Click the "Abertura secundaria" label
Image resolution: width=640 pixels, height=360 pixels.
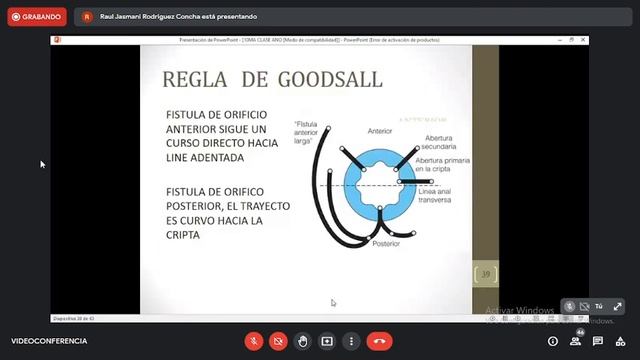click(439, 142)
